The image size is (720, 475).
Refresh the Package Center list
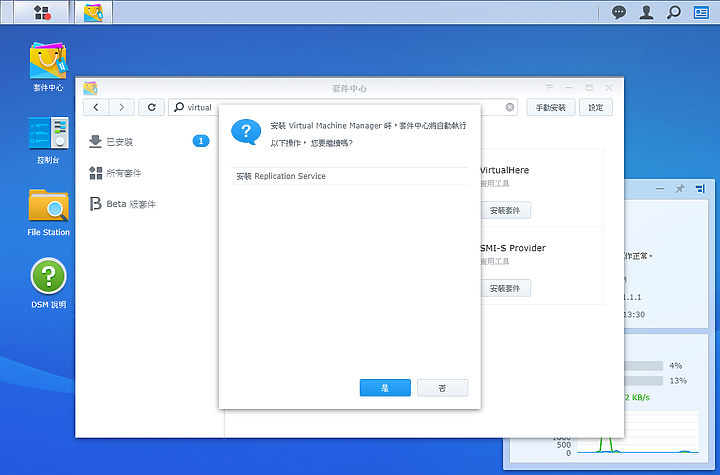click(152, 107)
